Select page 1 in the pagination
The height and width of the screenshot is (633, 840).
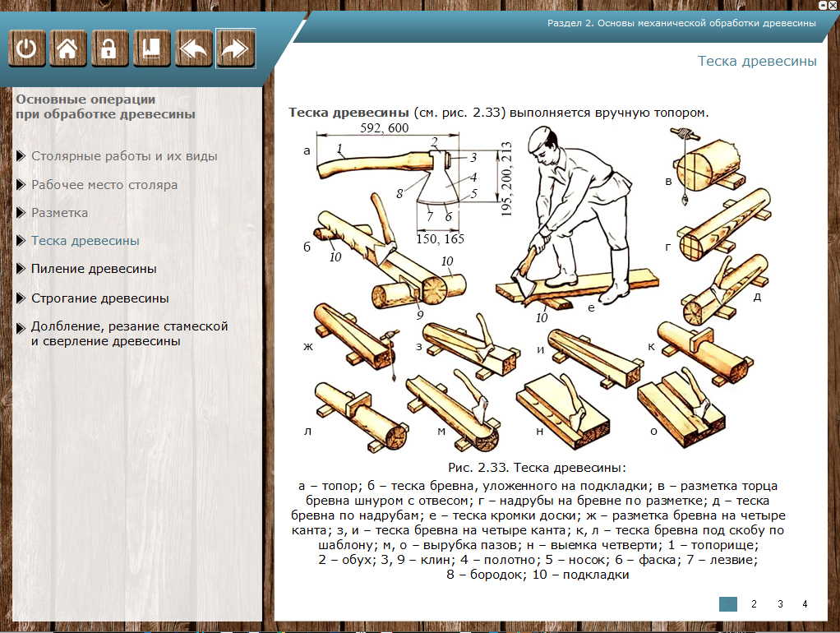(x=728, y=604)
